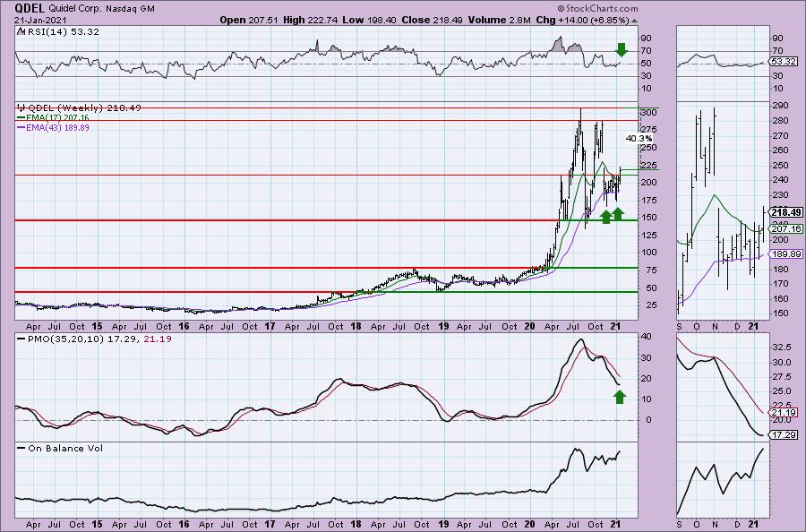
Task: Click the 17.29 PMO value tag
Action: [x=784, y=435]
